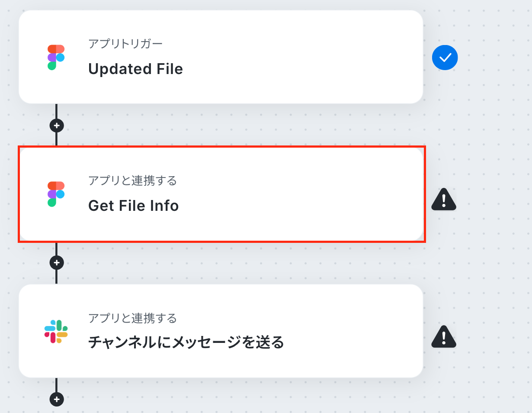Open the Get File Info title text
This screenshot has width=532, height=413.
point(133,206)
